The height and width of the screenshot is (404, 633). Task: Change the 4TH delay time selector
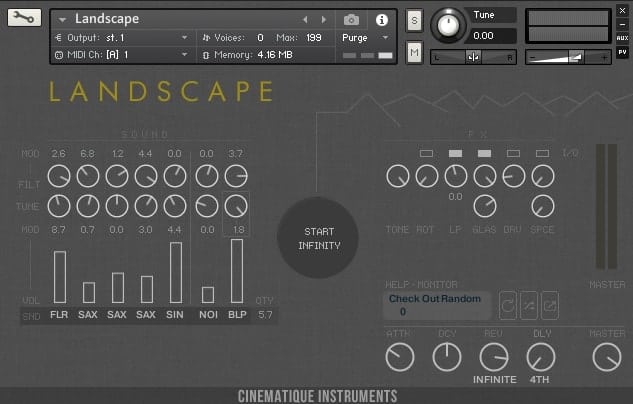[540, 380]
